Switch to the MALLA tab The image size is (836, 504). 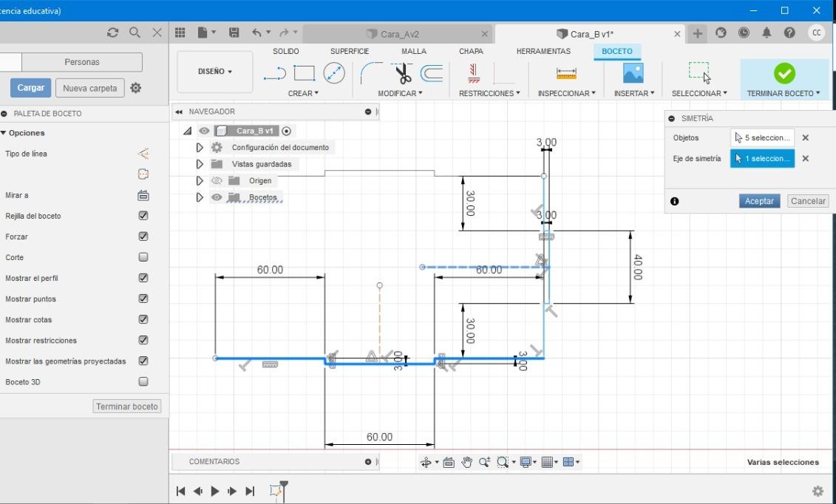[x=414, y=51]
